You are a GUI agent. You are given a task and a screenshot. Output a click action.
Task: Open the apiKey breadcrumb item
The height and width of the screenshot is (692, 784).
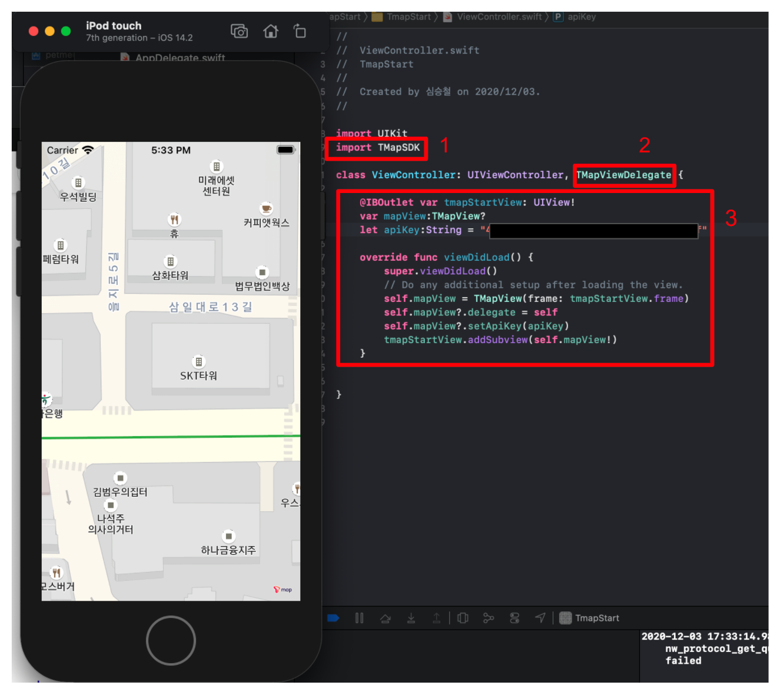(x=574, y=16)
